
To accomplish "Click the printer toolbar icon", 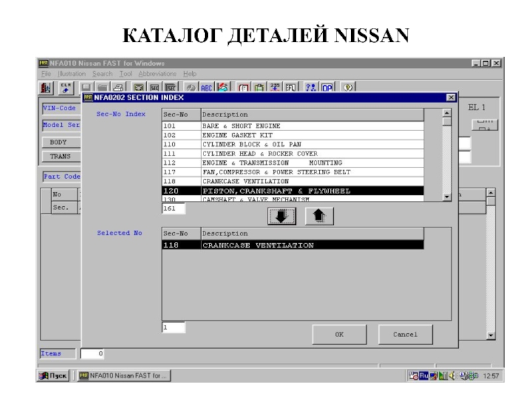I will pos(118,88).
